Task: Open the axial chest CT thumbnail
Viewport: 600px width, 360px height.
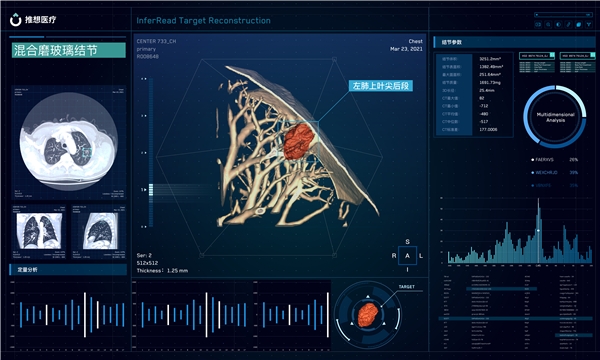Action: (69, 142)
